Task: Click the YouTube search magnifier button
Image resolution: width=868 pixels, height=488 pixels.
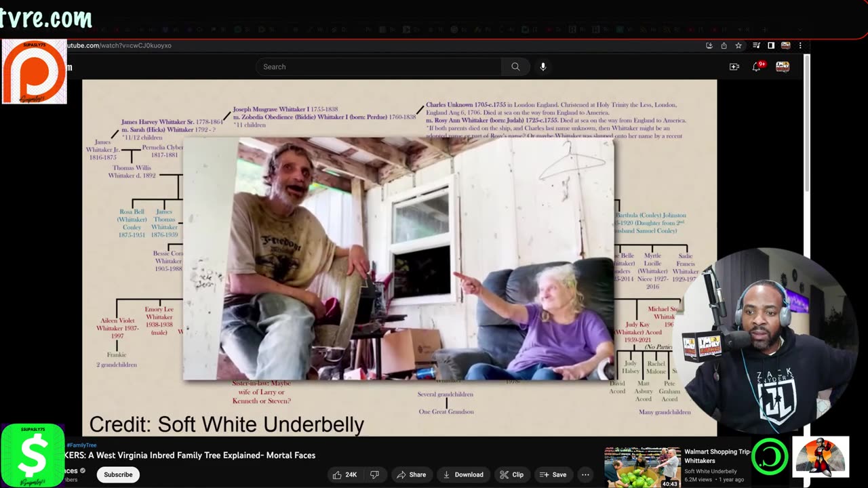Action: (515, 66)
